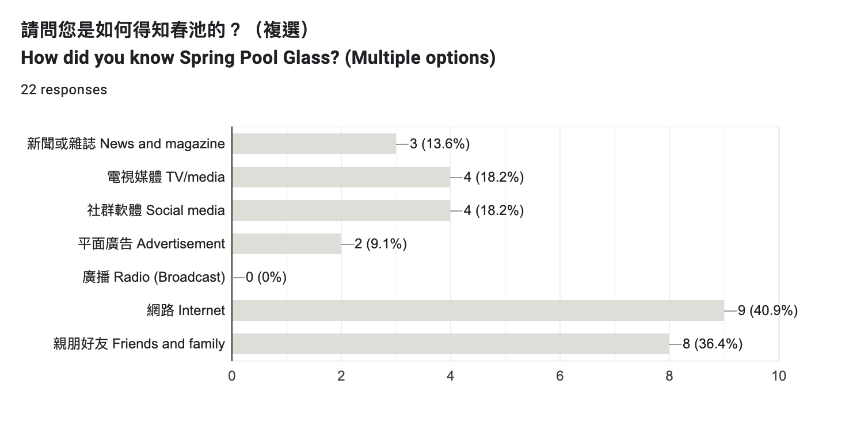Select the Friends and family bar
This screenshot has width=868, height=422.
[451, 344]
